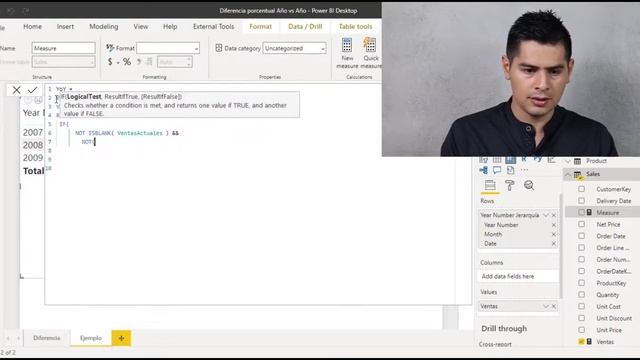Click the Quick measure icon
The image size is (640, 360).
coord(370,45)
